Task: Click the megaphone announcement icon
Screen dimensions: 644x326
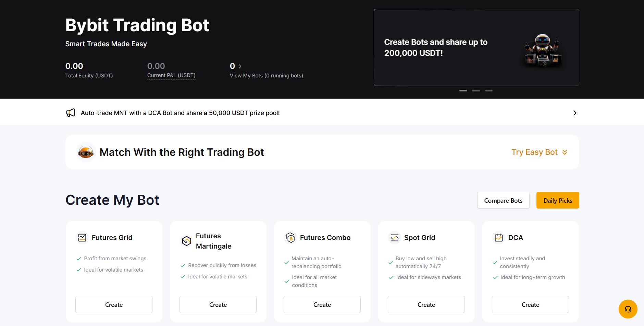Action: click(71, 112)
